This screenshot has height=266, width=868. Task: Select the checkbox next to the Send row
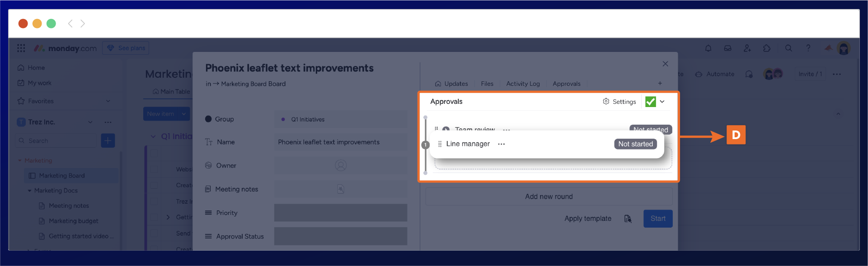pyautogui.click(x=154, y=233)
